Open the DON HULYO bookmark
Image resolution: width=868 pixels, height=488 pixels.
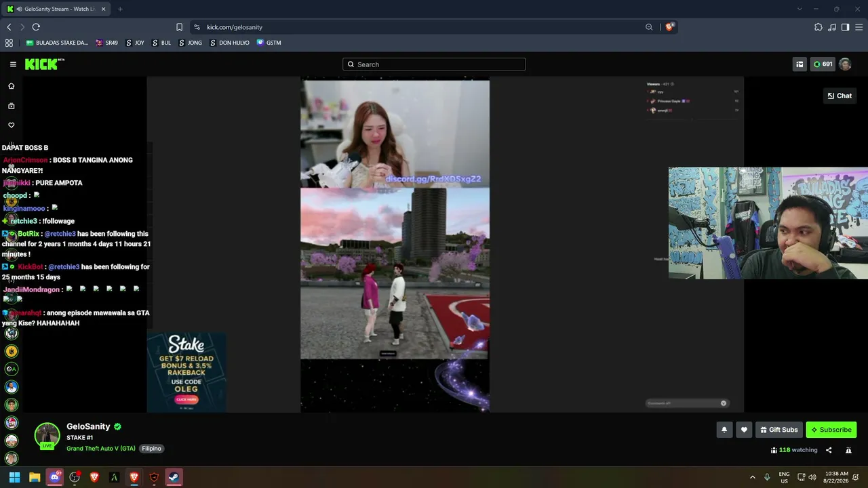pos(229,43)
